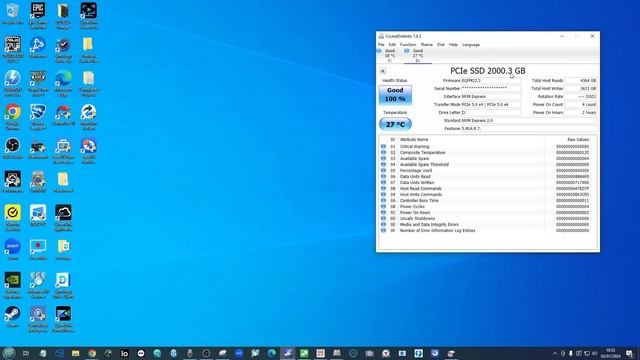Open the Zoom desktop shortcut

pyautogui.click(x=13, y=249)
